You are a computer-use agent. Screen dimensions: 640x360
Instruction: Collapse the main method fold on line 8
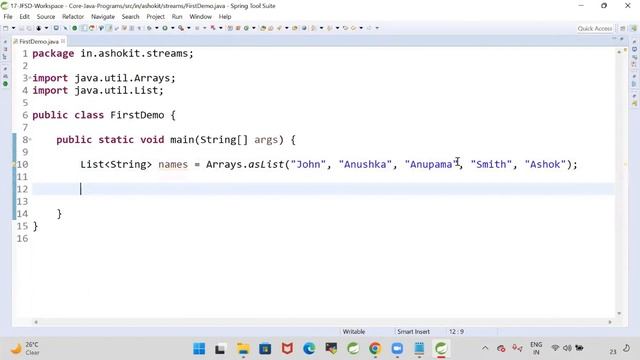(30, 140)
